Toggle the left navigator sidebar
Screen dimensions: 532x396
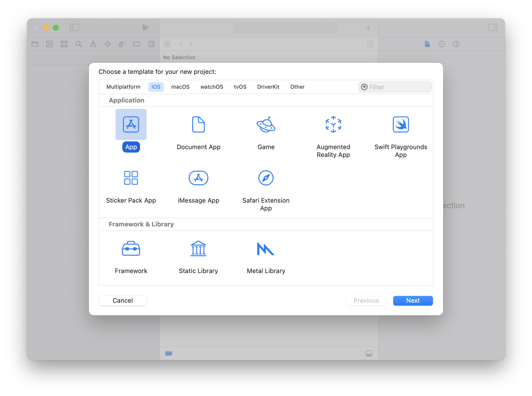coord(74,27)
